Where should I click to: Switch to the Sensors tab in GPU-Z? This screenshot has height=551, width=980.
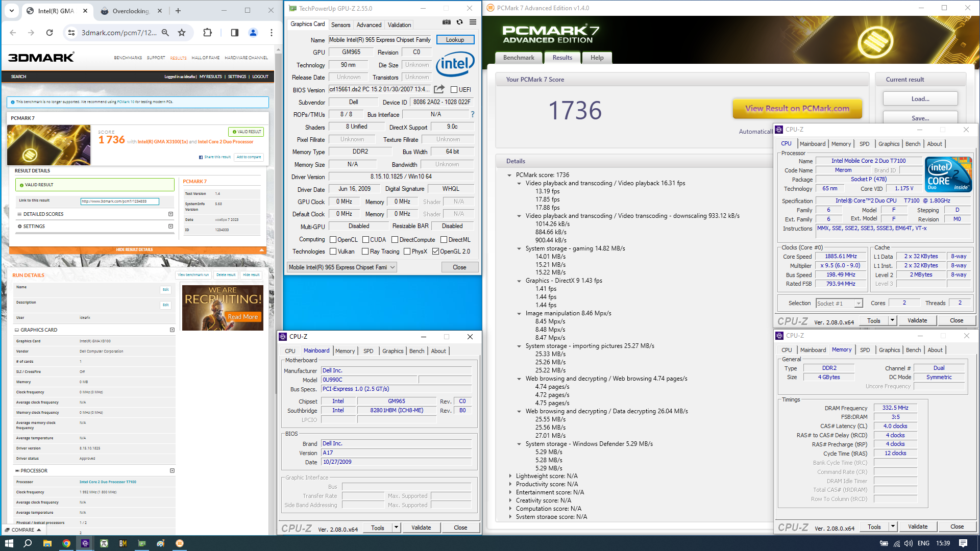click(340, 25)
